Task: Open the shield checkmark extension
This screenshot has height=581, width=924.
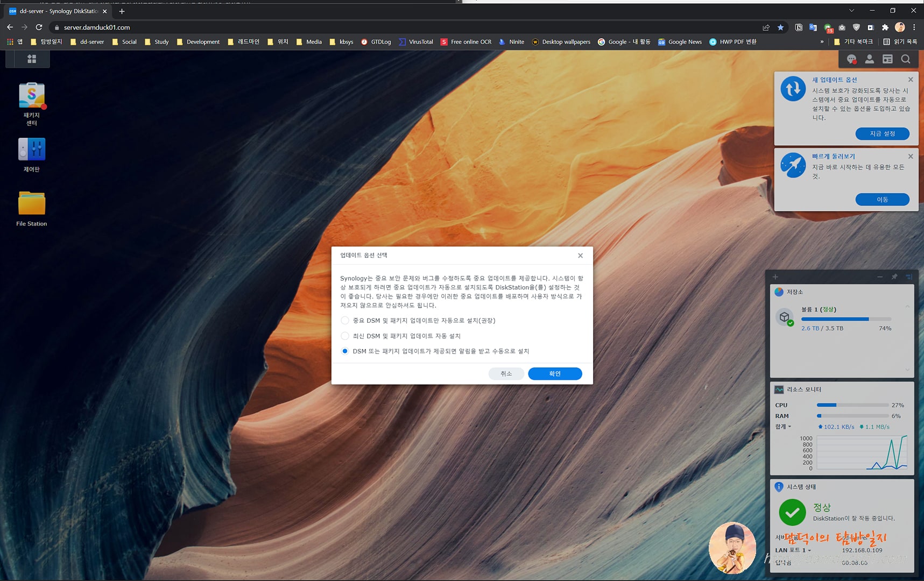Action: click(856, 27)
